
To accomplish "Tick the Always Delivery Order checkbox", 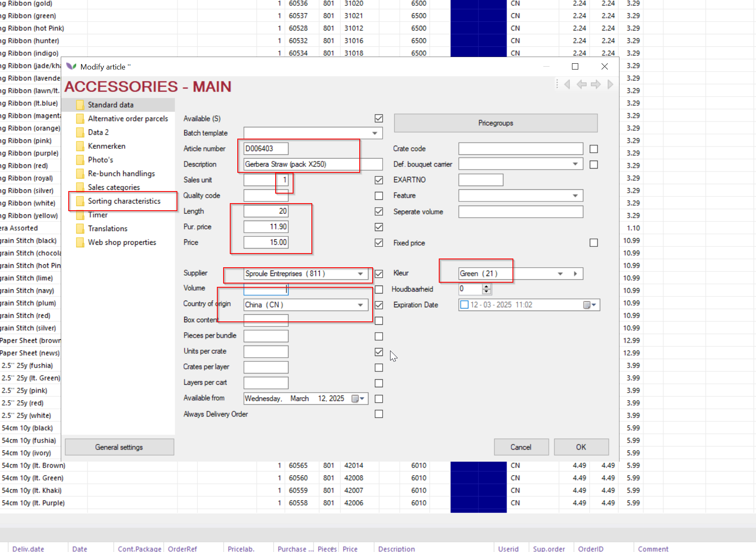I will point(379,414).
